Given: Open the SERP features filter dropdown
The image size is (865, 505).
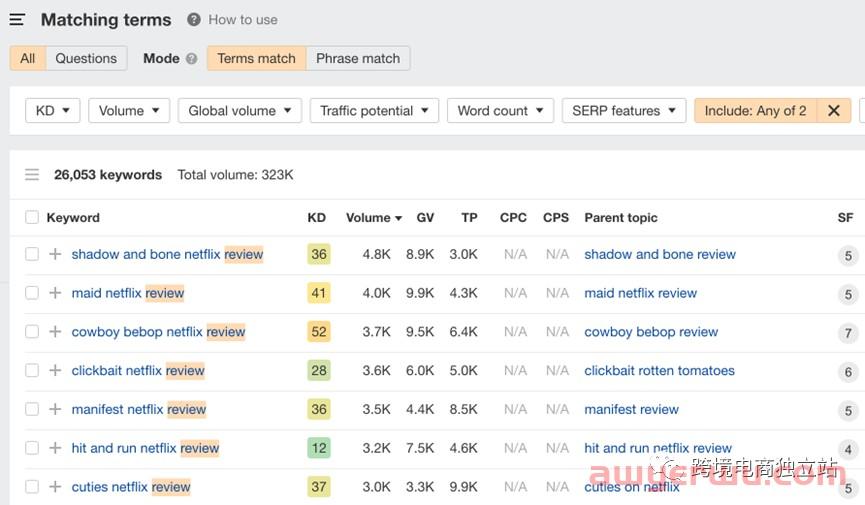Looking at the screenshot, I should point(624,111).
